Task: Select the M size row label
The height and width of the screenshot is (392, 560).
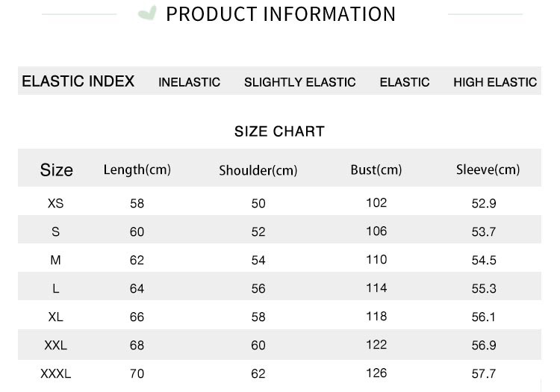Action: [56, 260]
